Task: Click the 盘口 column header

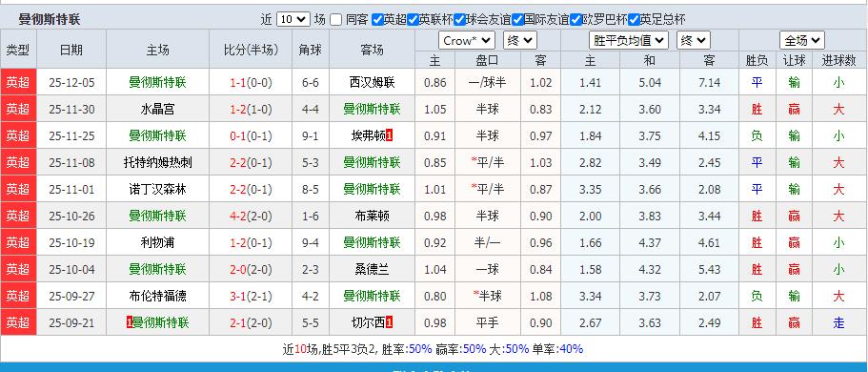Action: (x=487, y=60)
